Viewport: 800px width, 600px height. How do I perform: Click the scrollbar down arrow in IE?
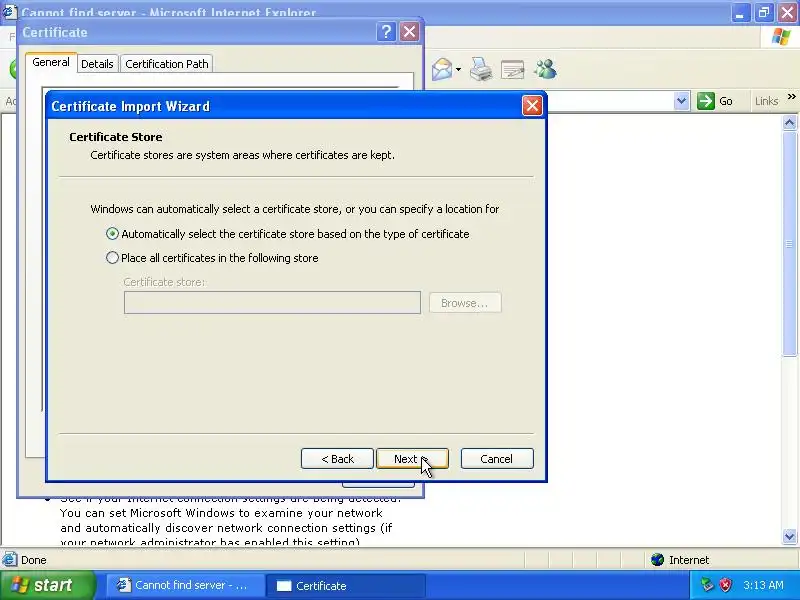(789, 536)
